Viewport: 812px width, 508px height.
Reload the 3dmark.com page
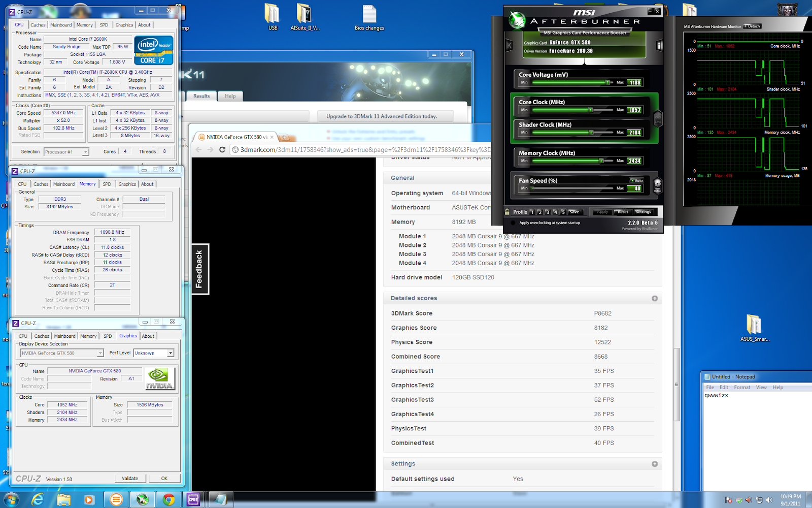(x=222, y=149)
